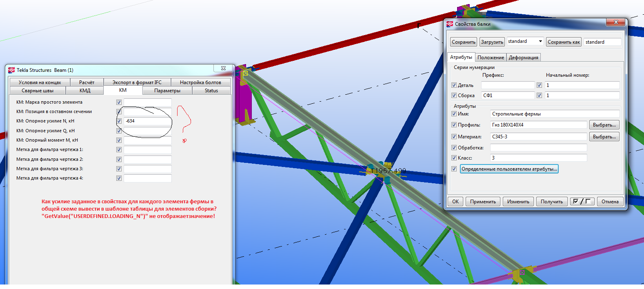
Task: Click Tekla logo icon in Beam (1) dialog
Action: pyautogui.click(x=11, y=70)
